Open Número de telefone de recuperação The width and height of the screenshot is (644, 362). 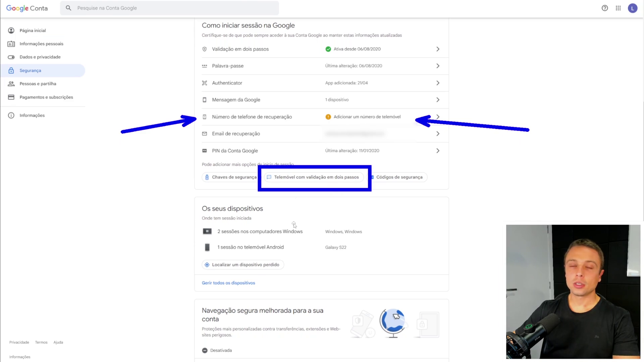321,117
